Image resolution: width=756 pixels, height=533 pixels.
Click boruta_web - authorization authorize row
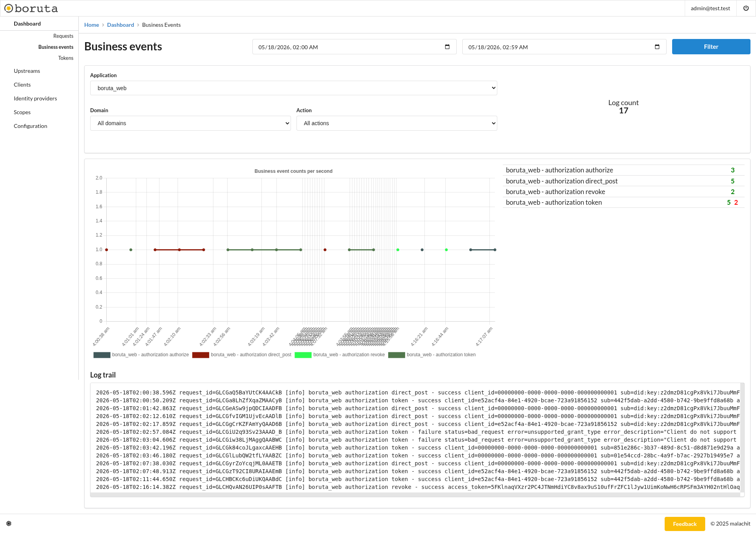[623, 170]
